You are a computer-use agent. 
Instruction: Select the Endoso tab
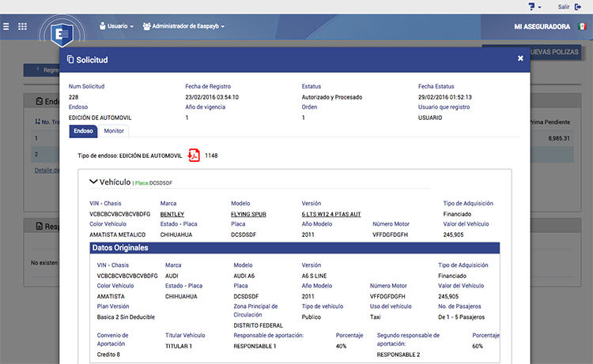pos(83,131)
